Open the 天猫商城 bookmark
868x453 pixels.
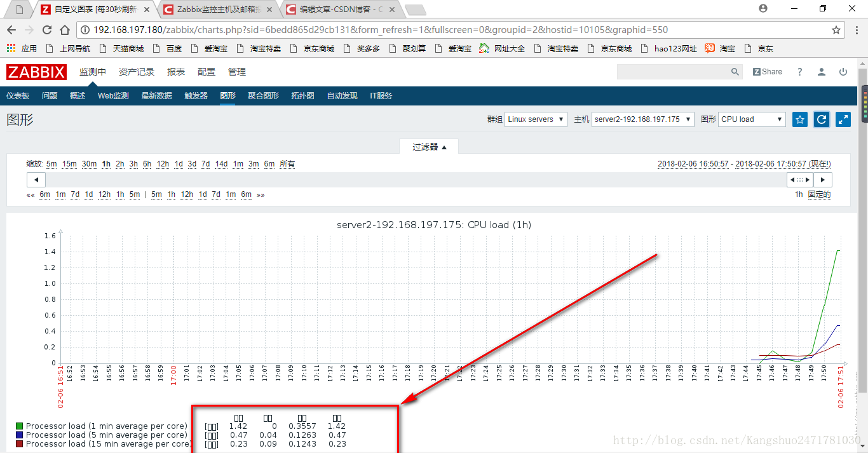[121, 48]
